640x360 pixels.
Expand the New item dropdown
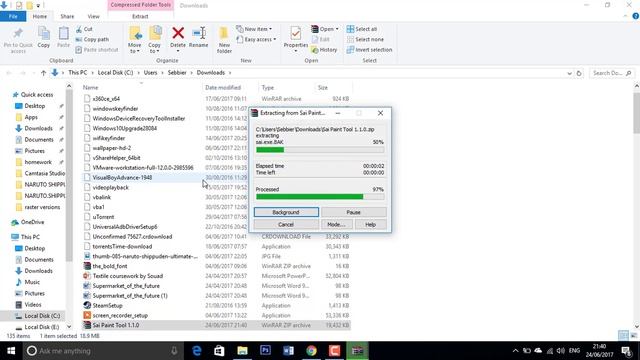click(270, 29)
